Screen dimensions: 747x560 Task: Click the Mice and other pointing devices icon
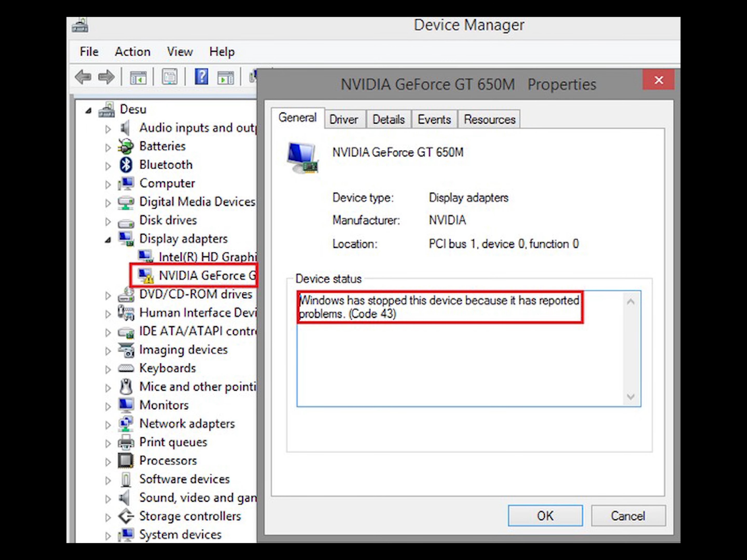126,387
